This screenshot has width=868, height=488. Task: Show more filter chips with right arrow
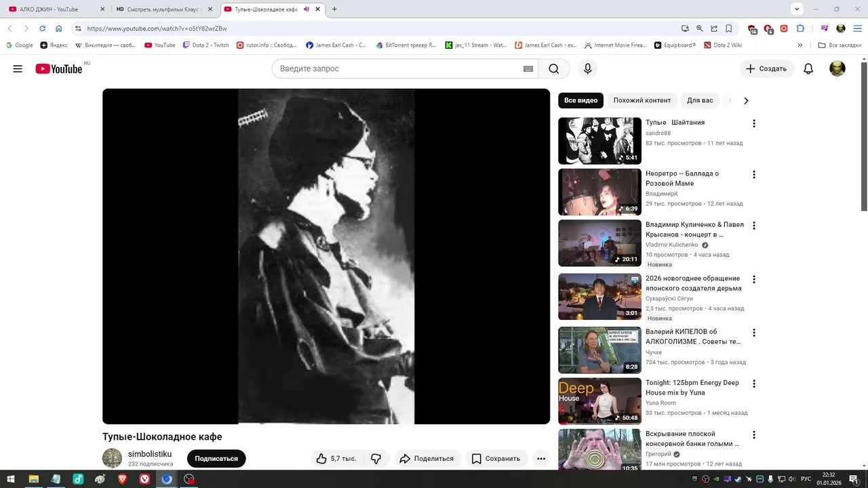click(746, 100)
